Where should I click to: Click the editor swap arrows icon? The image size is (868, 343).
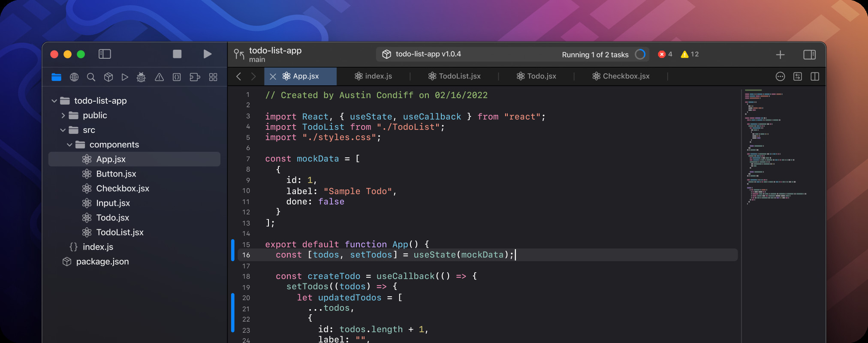(x=798, y=76)
